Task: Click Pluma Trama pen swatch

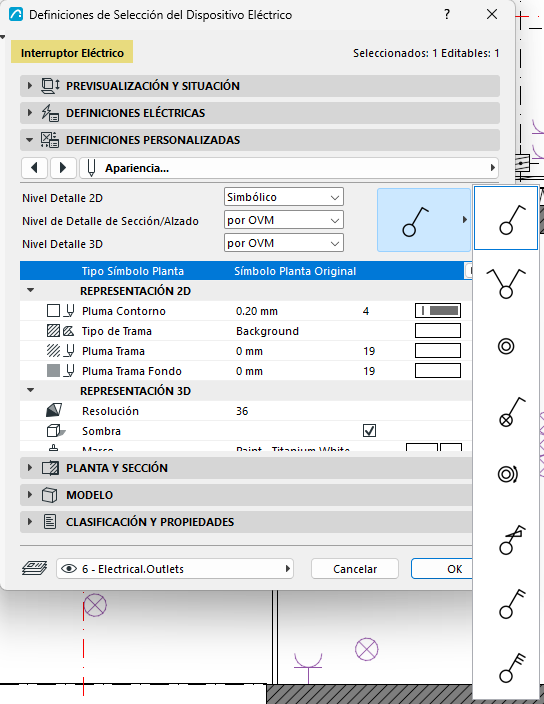Action: 438,351
